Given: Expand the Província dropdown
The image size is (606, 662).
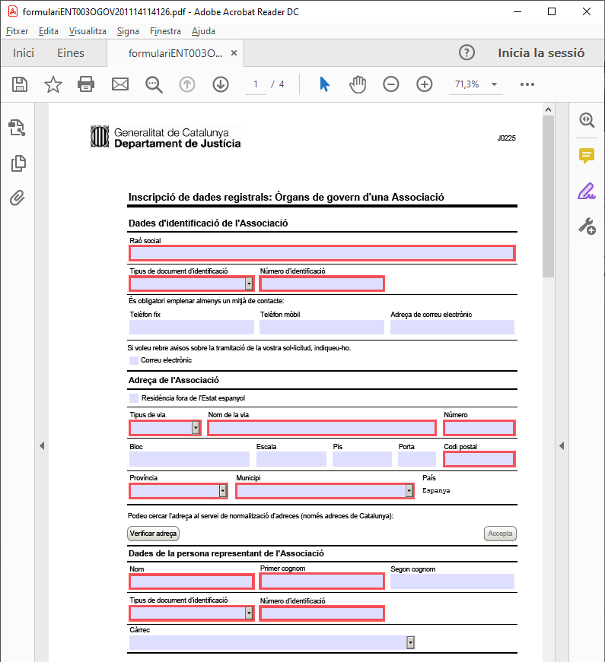Looking at the screenshot, I should tap(222, 491).
